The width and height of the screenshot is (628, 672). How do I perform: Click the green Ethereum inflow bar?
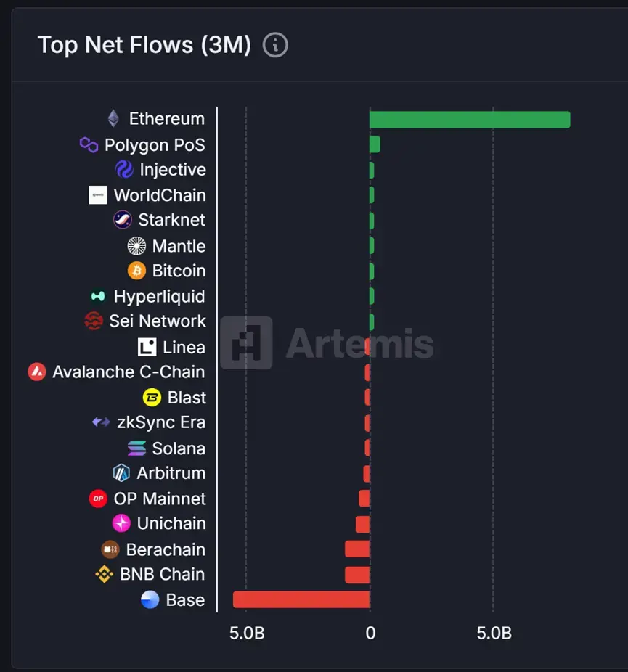[x=469, y=119]
